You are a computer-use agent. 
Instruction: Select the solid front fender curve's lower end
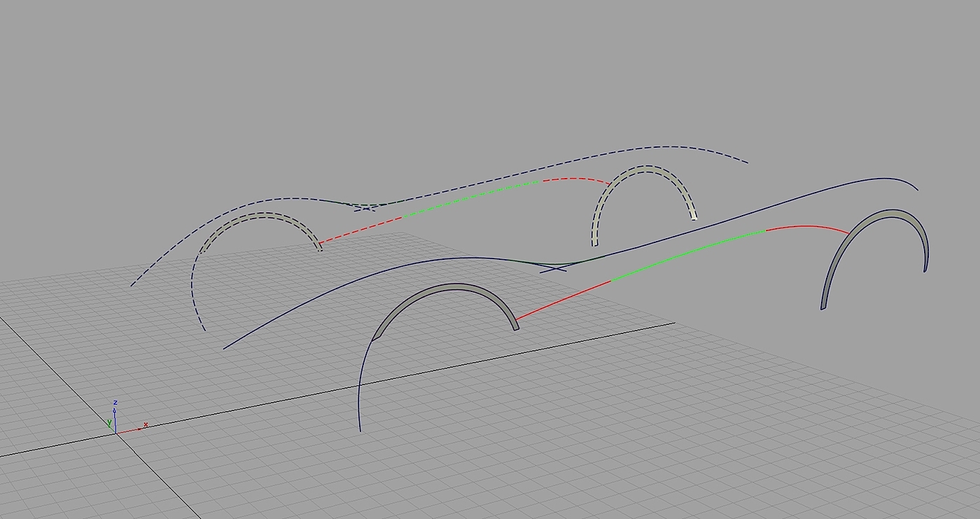click(360, 429)
